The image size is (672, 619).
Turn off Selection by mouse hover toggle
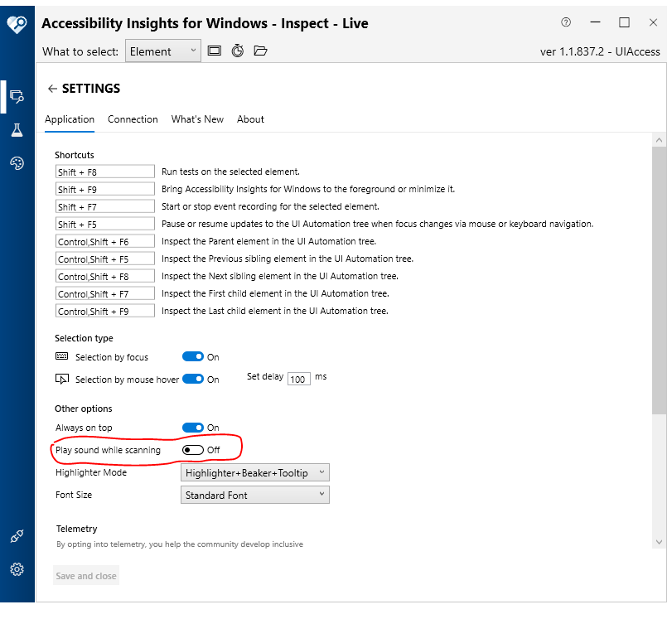(x=193, y=379)
